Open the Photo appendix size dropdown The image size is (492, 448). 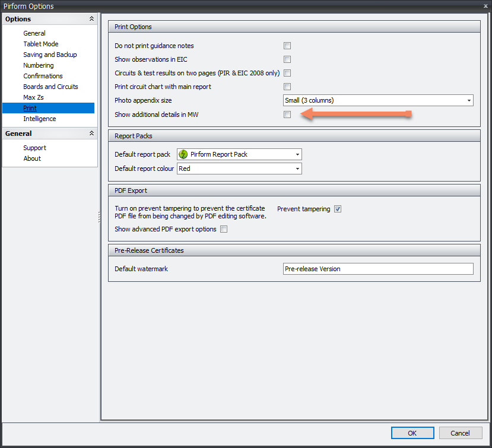(378, 100)
